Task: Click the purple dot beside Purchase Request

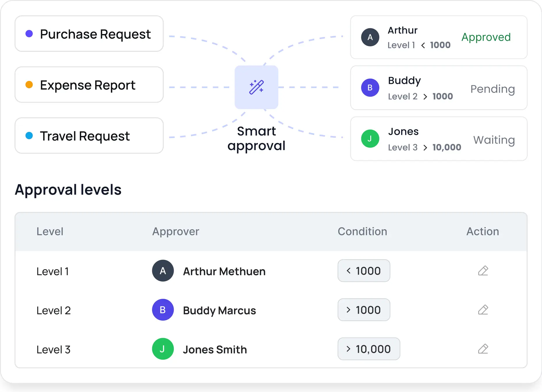Action: point(29,34)
